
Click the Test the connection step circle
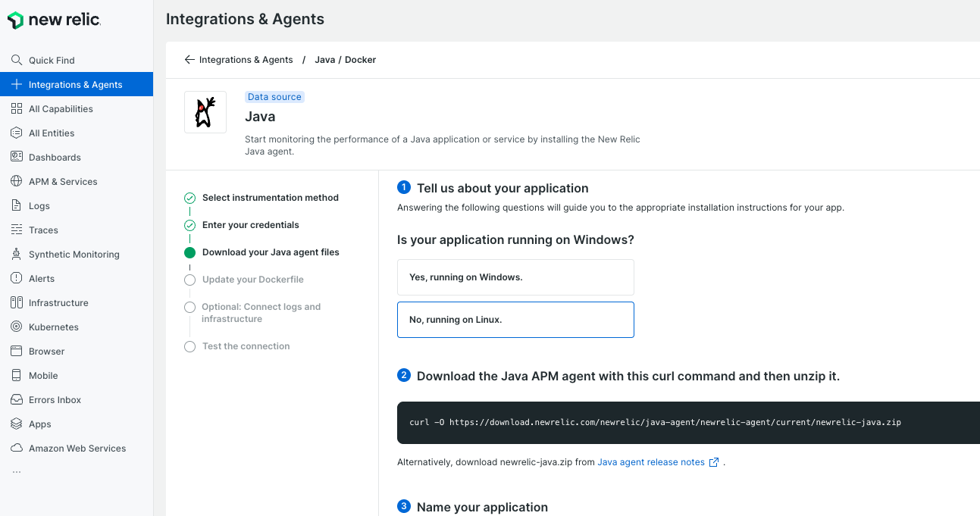click(x=189, y=346)
